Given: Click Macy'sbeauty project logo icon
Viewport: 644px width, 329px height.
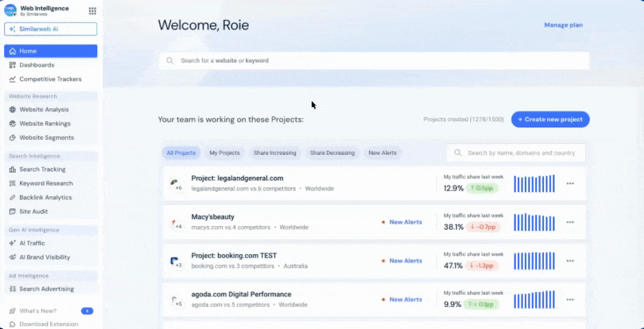Looking at the screenshot, I should coord(175,221).
